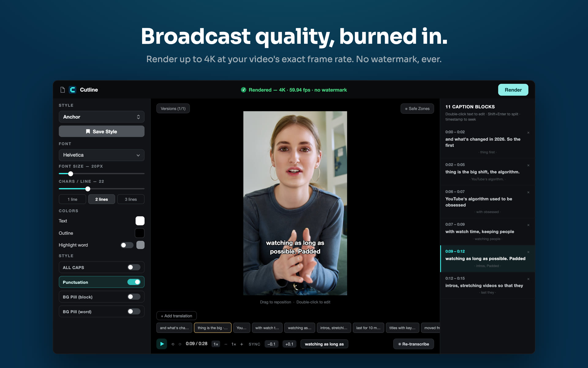Click caption 'intros, stretching videos so that they'
This screenshot has width=588, height=368.
click(x=484, y=286)
